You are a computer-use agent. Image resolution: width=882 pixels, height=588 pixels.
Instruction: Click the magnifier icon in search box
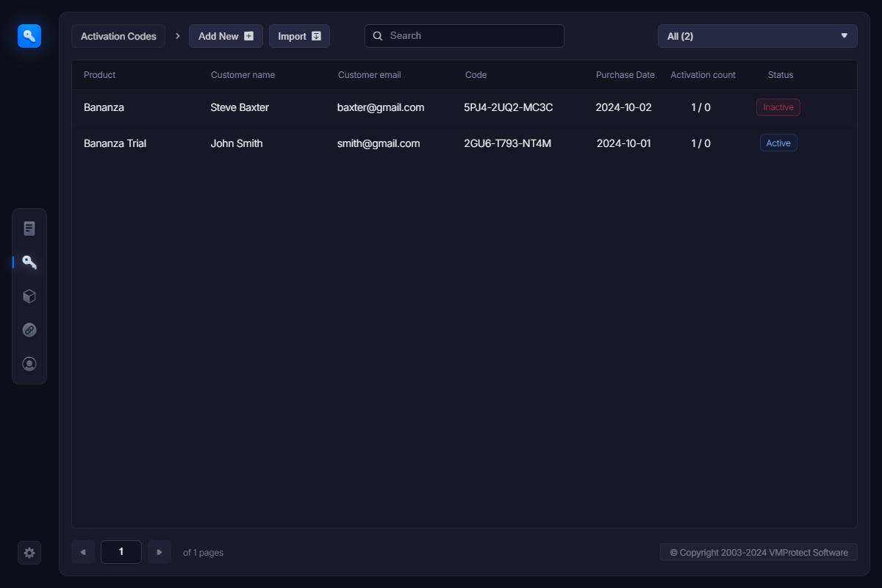point(378,36)
